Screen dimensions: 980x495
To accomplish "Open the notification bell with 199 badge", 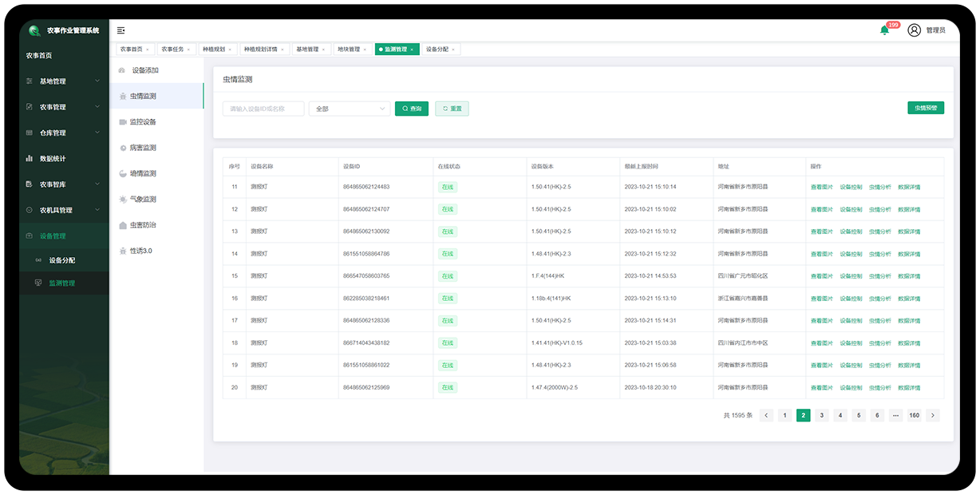I will click(x=884, y=30).
